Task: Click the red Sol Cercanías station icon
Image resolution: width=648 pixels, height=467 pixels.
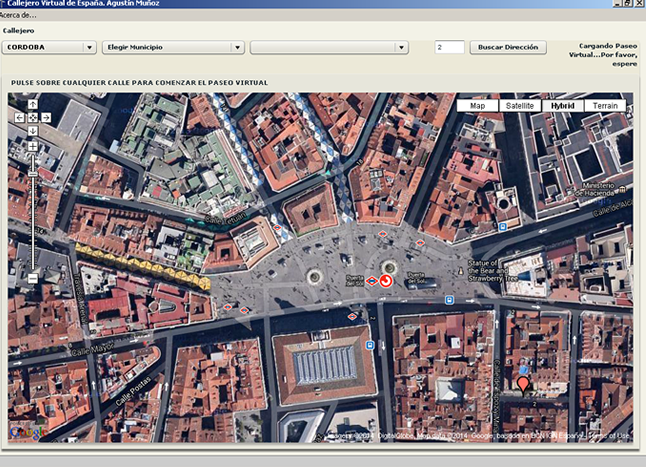Action: coord(386,281)
